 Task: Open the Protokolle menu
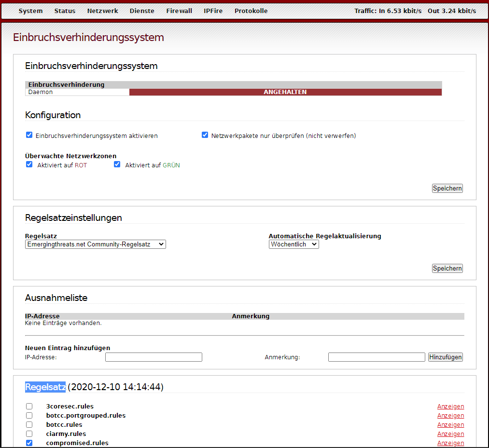tap(251, 11)
